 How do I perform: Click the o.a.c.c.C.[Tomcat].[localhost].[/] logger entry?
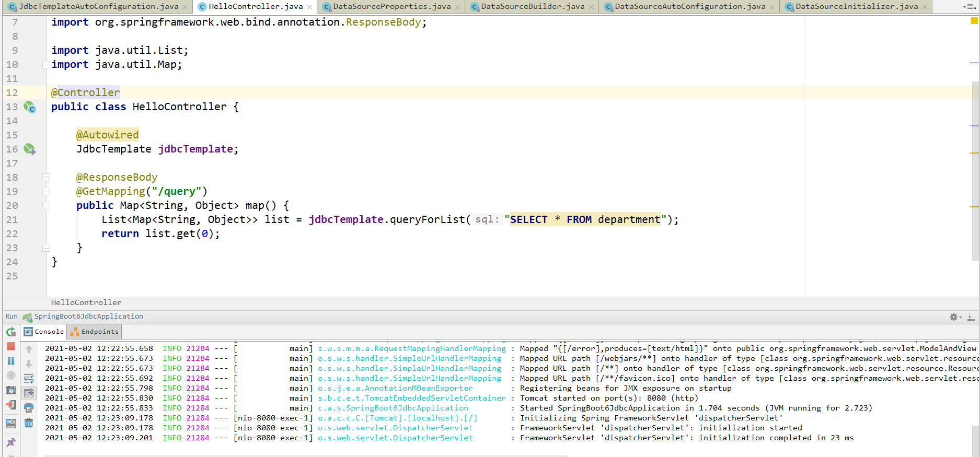tap(397, 418)
